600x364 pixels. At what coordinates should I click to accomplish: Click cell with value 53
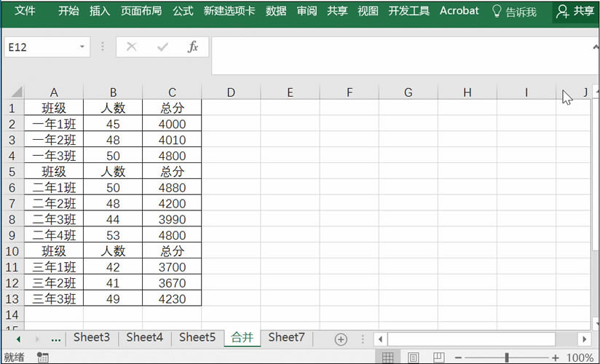(113, 235)
